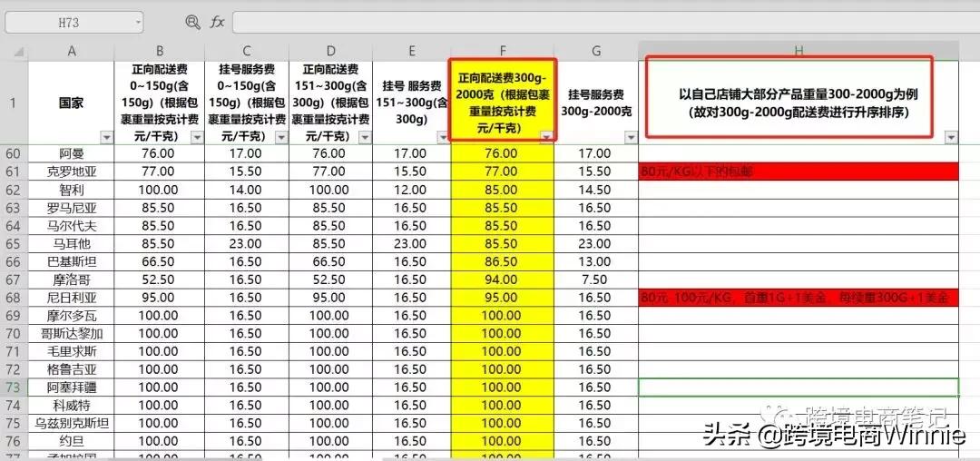Click header cell 挂号 服务费 151~300g
This screenshot has width=980, height=461.
(x=411, y=103)
